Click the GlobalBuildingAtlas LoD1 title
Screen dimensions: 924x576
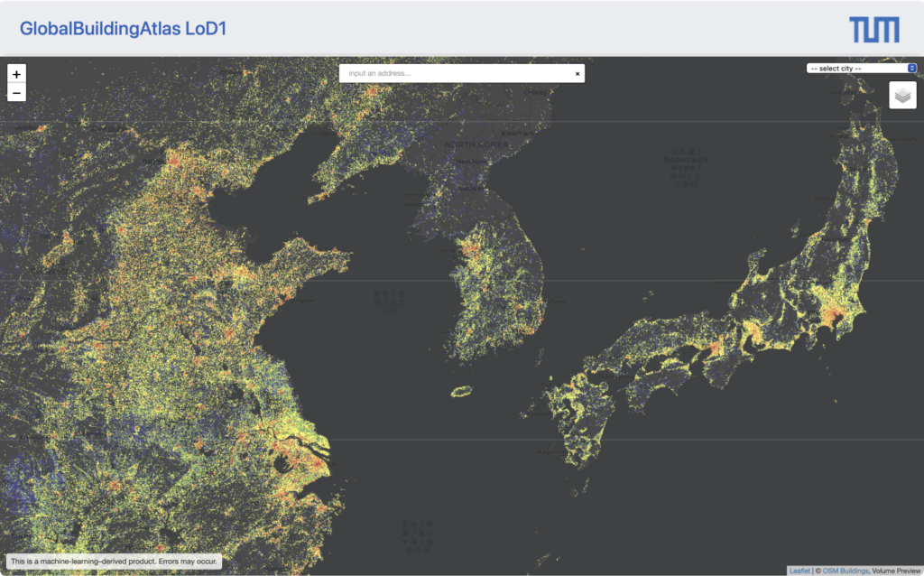(x=122, y=28)
